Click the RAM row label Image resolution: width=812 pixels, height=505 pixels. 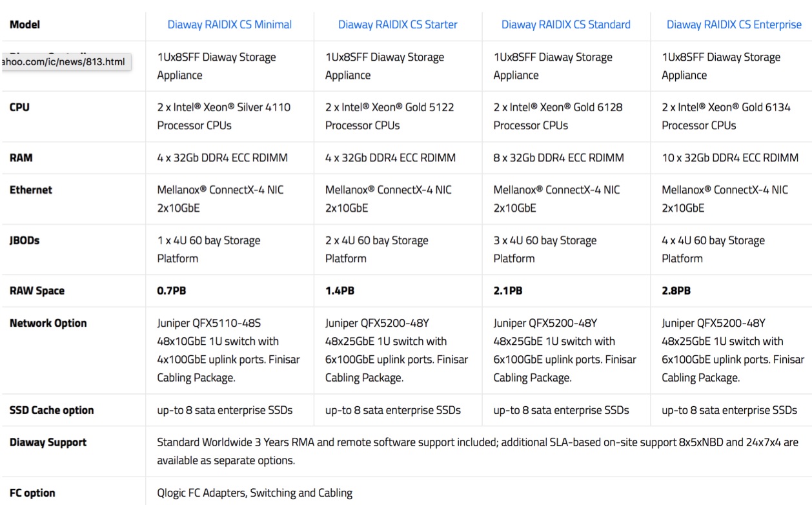coord(21,158)
